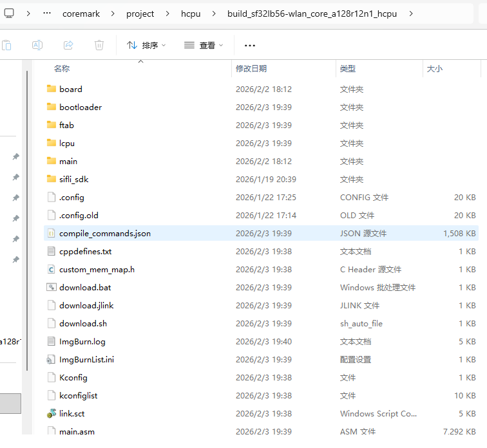The image size is (487, 448).
Task: Click the paste clipboard toolbar icon
Action: (x=6, y=45)
